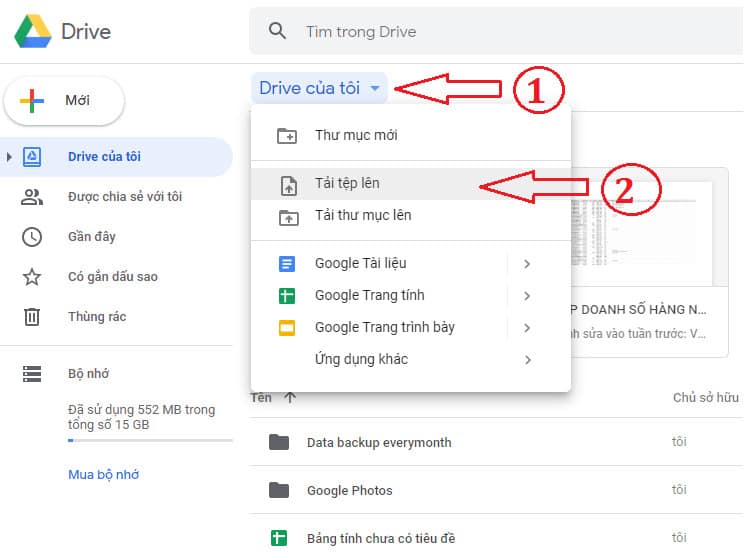754x552 pixels.
Task: Open Có gắn dấu sao starred items
Action: (x=113, y=277)
